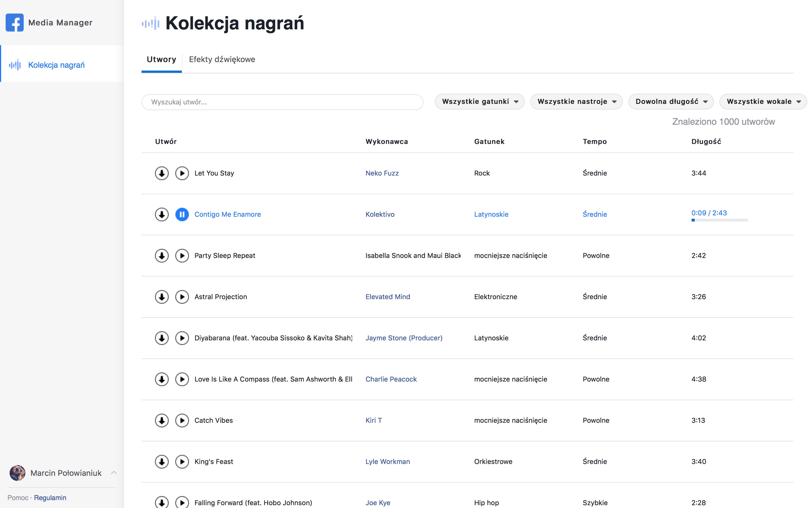Click the Orkiestrowe genre cell
812x508 pixels.
pos(493,462)
